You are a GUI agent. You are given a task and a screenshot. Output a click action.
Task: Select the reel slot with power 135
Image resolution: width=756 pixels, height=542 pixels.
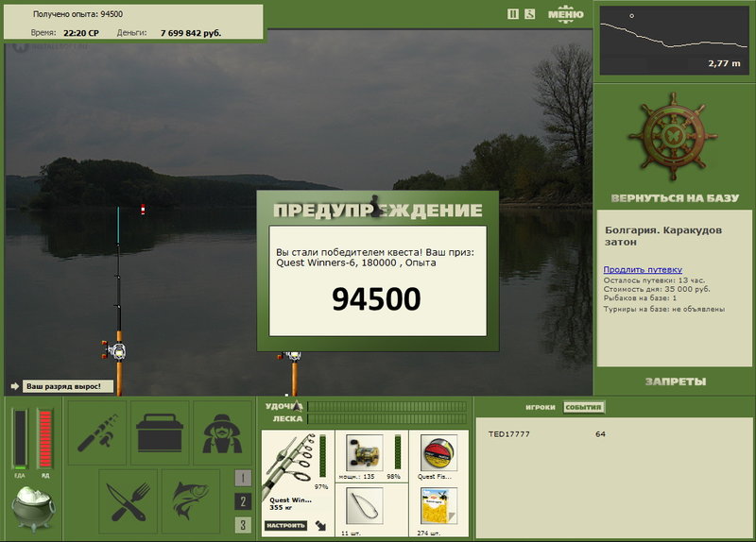coord(371,457)
